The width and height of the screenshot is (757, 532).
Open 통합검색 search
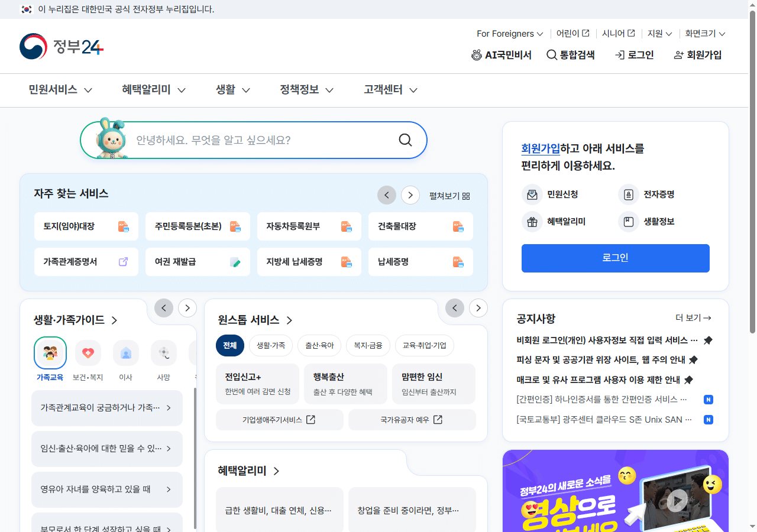pyautogui.click(x=571, y=55)
